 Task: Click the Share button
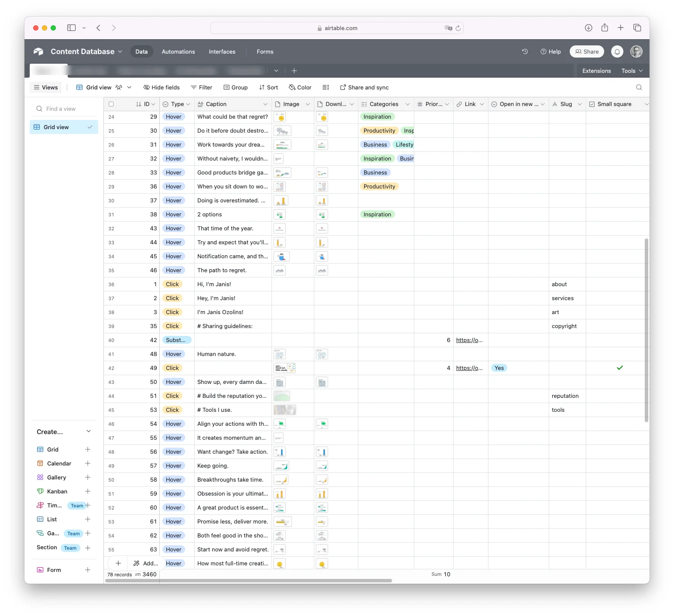tap(587, 51)
